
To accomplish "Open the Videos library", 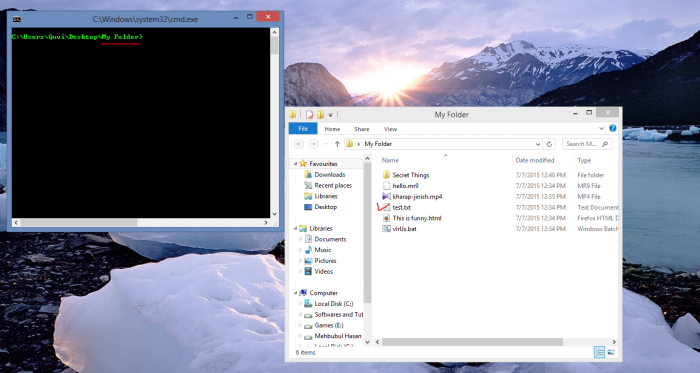I will pos(324,271).
